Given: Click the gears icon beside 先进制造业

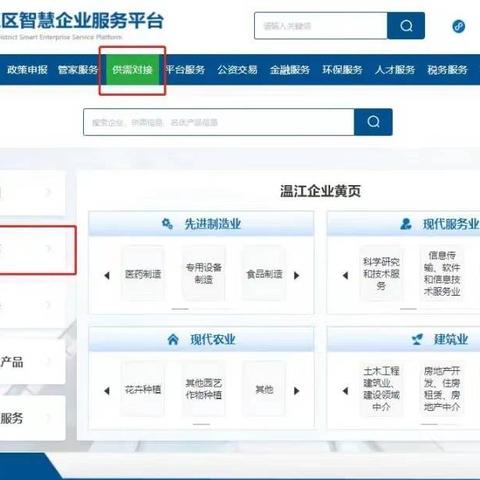Looking at the screenshot, I should 167,224.
